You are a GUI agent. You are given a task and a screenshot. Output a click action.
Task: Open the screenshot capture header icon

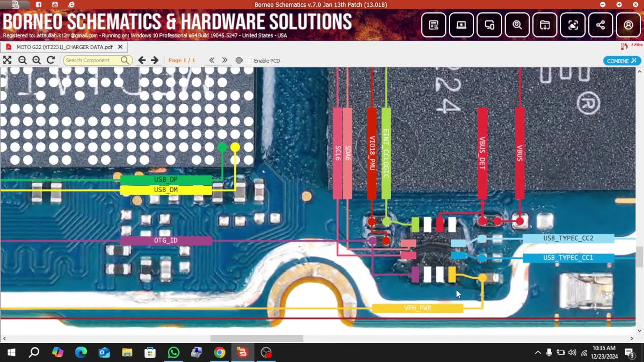[x=573, y=25]
